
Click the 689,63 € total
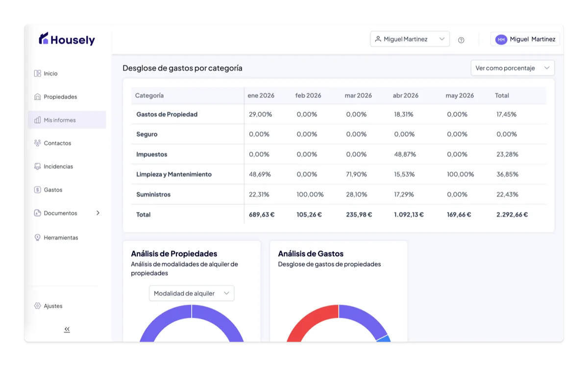pyautogui.click(x=262, y=214)
